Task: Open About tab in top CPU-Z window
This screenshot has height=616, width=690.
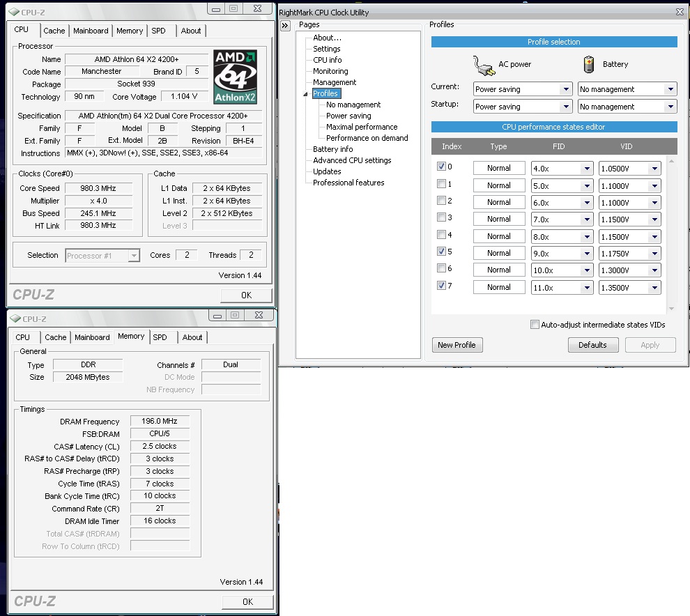Action: point(190,31)
